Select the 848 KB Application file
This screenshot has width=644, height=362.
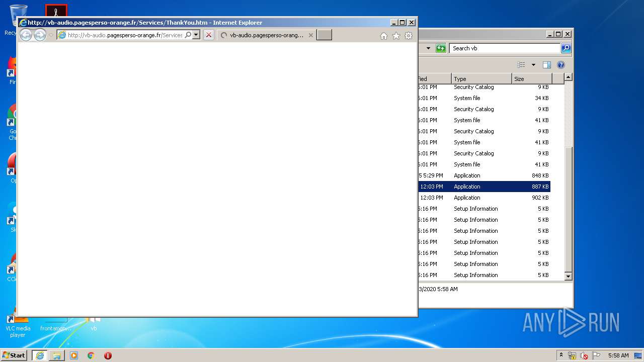pos(484,175)
